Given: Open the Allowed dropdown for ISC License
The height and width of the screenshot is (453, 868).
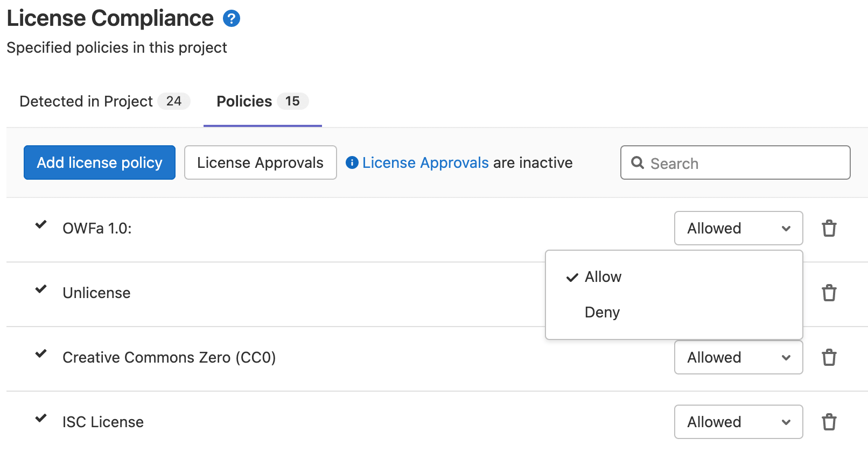Looking at the screenshot, I should (738, 422).
